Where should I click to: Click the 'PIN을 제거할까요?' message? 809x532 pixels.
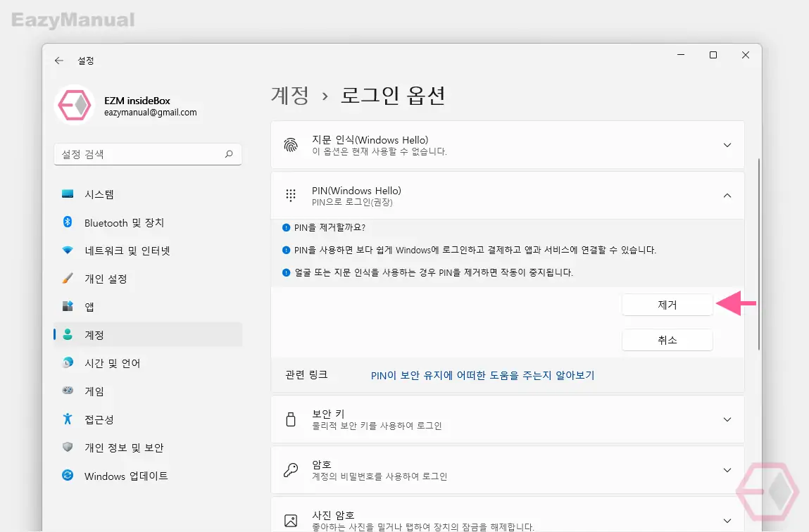click(330, 227)
